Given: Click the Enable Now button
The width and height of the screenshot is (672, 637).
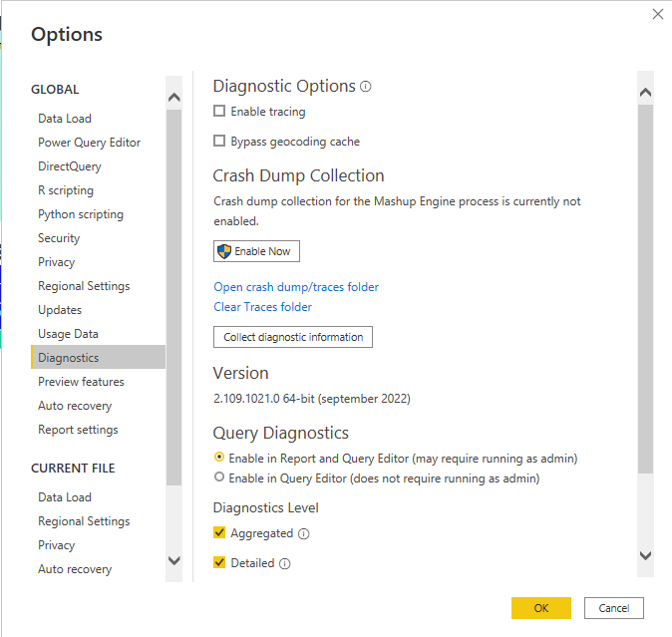Looking at the screenshot, I should [x=256, y=251].
